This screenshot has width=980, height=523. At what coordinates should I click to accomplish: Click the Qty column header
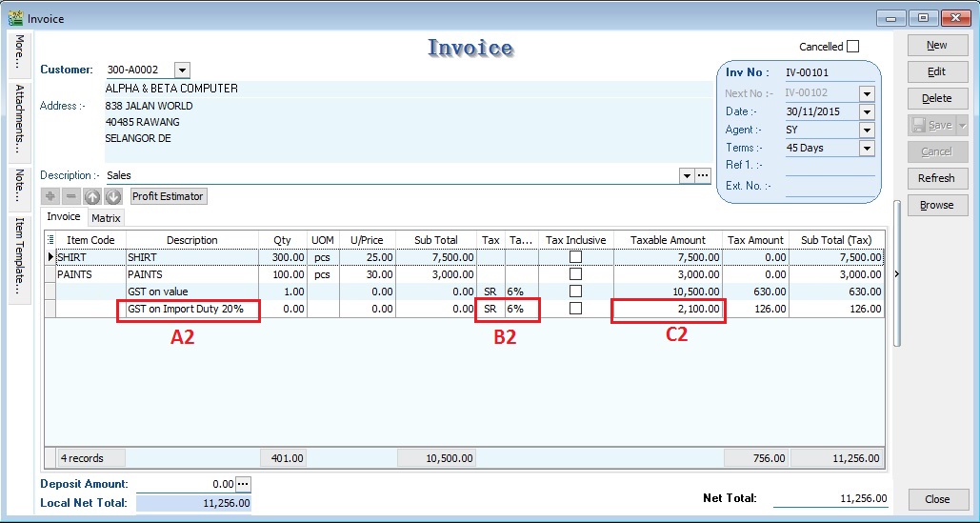[x=283, y=240]
